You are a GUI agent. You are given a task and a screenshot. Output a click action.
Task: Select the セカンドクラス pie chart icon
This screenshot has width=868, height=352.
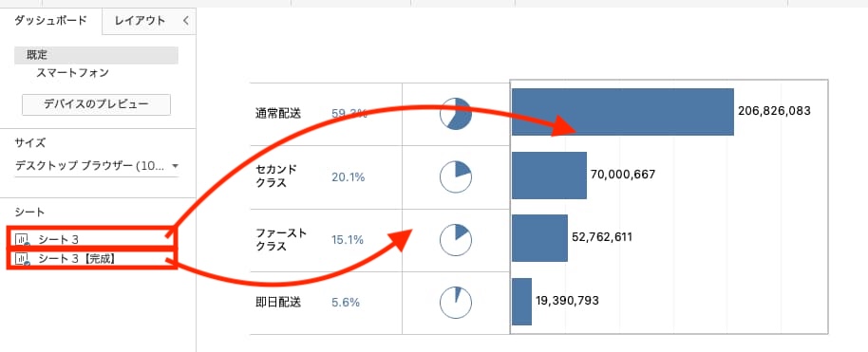tap(456, 177)
